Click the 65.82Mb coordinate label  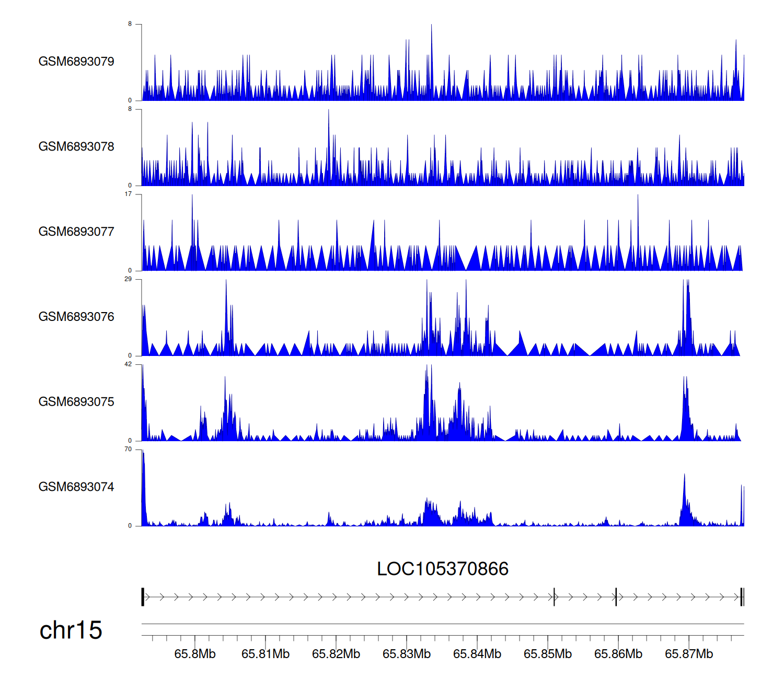coord(336,654)
